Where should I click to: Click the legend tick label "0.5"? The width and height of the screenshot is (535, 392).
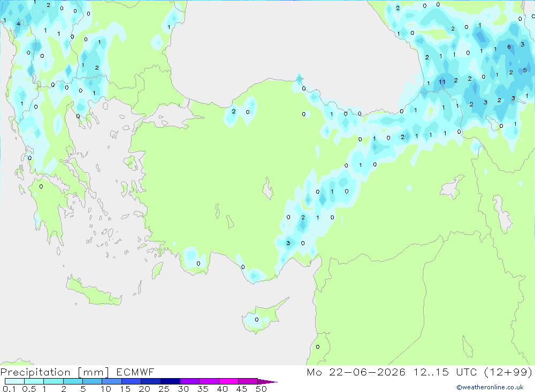29,389
